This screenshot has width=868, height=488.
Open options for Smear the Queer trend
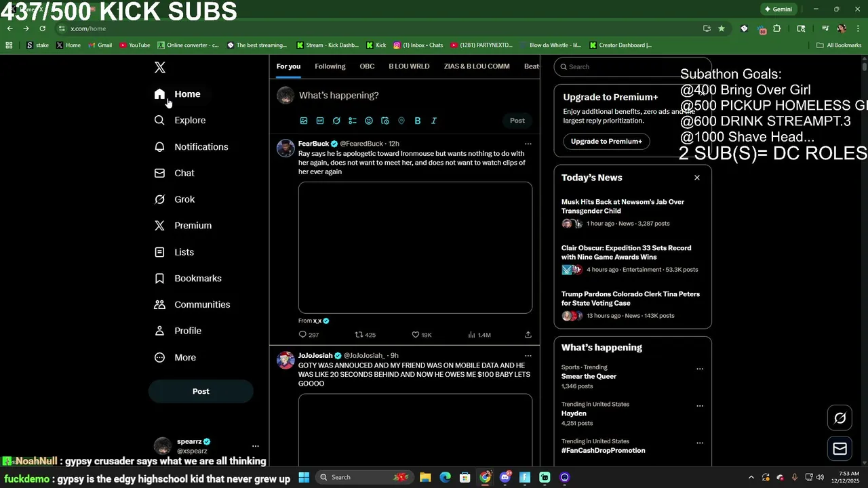pyautogui.click(x=700, y=369)
